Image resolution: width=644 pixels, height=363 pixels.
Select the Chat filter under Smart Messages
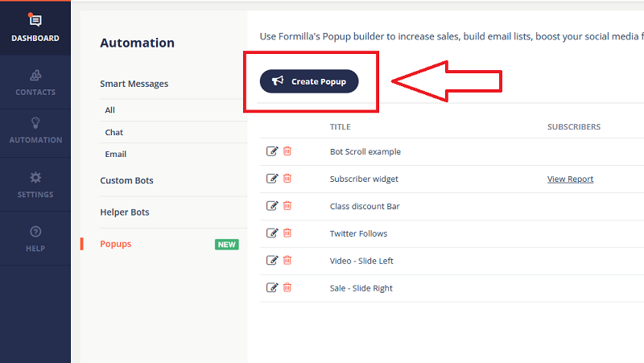coord(114,132)
